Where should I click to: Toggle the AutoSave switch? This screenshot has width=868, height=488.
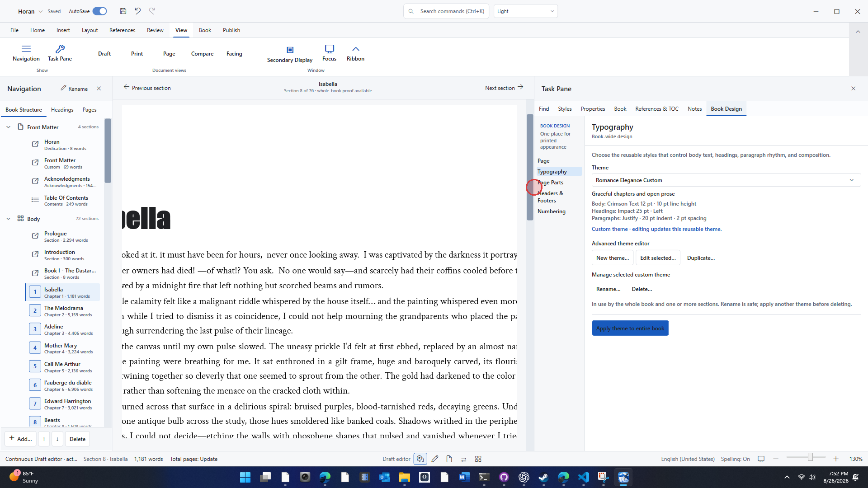click(x=99, y=11)
